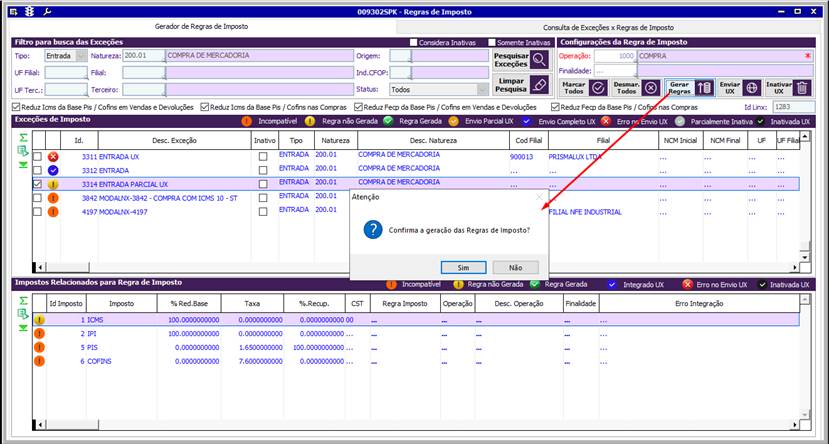Image resolution: width=829 pixels, height=444 pixels.
Task: Click the green down arrow beside Impostos grid
Action: pyautogui.click(x=23, y=328)
